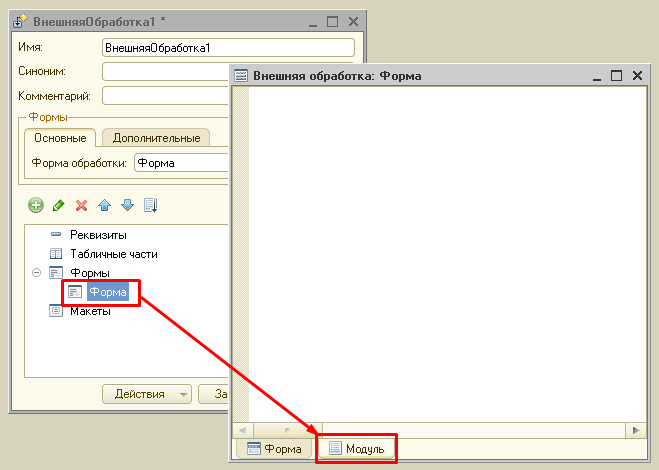
Task: Select the Формы node label
Action: [90, 273]
